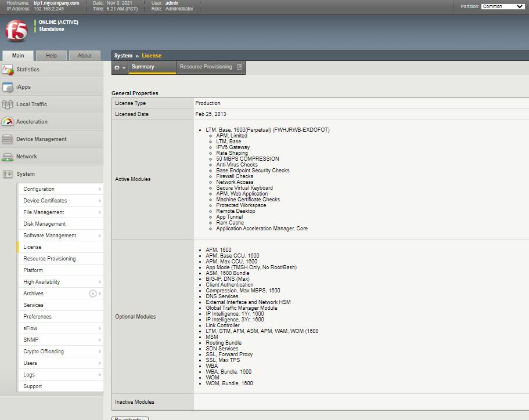Select the iApps sidebar icon
Image resolution: width=529 pixels, height=420 pixels.
tap(9, 86)
